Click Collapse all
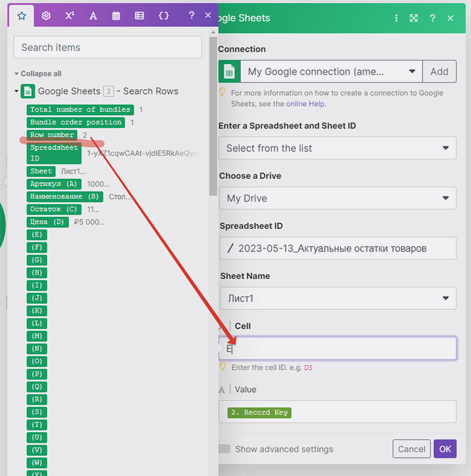Image resolution: width=471 pixels, height=476 pixels. click(38, 74)
